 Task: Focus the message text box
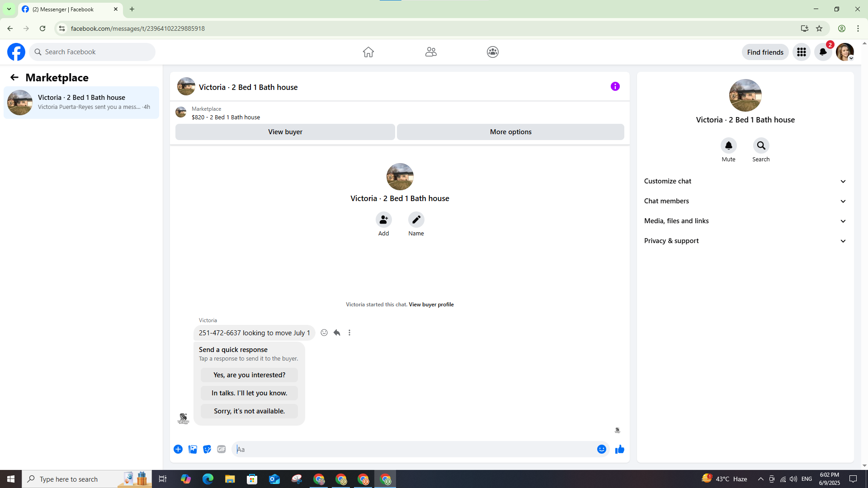click(x=414, y=449)
